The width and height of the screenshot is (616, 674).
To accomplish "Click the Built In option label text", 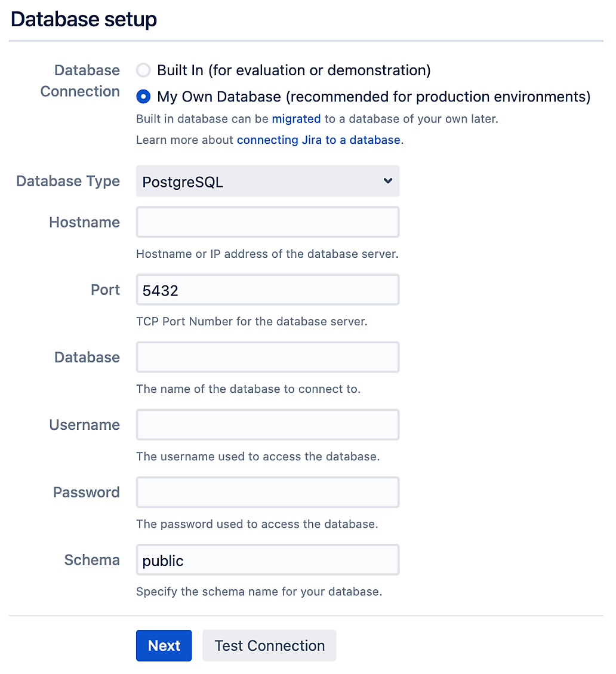I will point(294,70).
